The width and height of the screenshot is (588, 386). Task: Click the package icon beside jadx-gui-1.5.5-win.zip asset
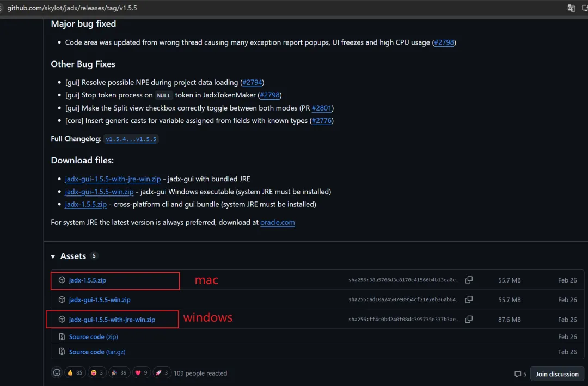(x=62, y=299)
